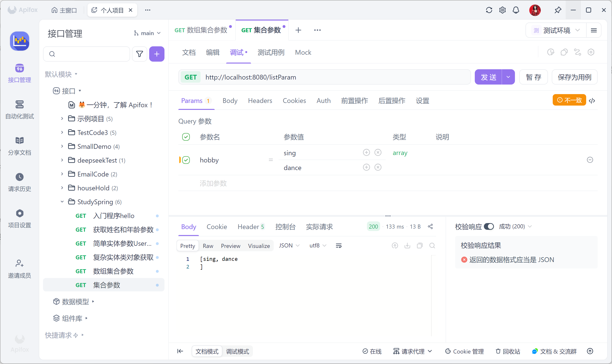Click the request URL input field
This screenshot has width=612, height=364.
click(x=334, y=77)
